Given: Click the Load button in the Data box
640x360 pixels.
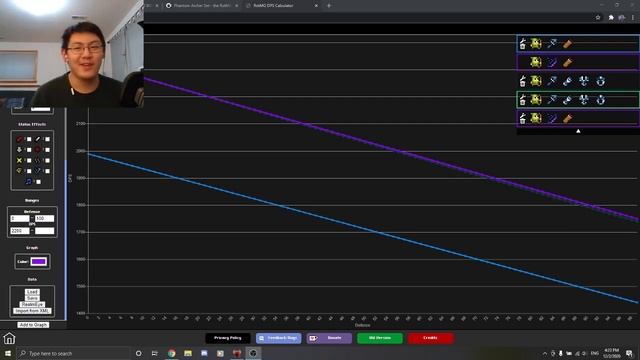Looking at the screenshot, I should [32, 292].
